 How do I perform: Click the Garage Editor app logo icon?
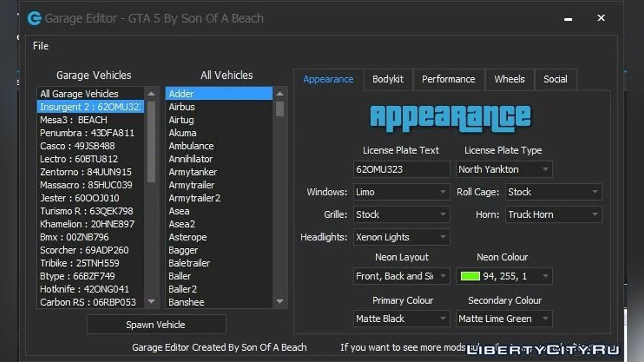pos(35,18)
